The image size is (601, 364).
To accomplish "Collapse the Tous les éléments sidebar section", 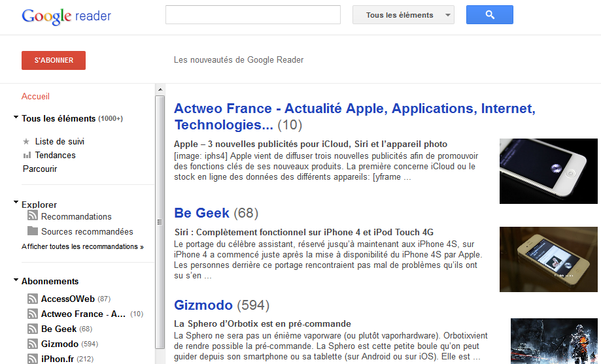I will [x=16, y=118].
